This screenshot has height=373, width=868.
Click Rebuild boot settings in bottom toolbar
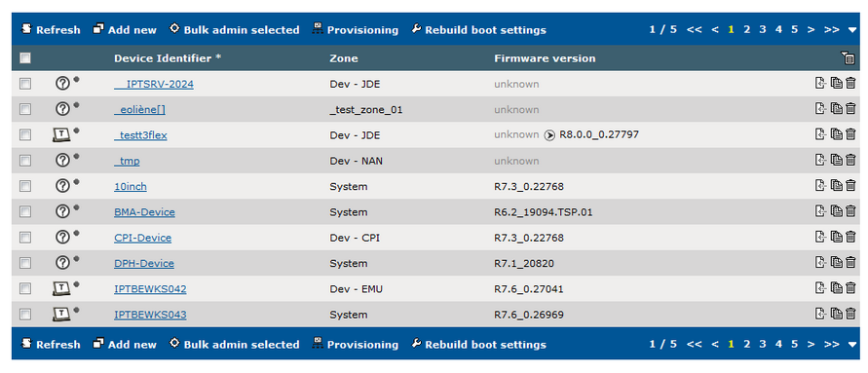479,344
